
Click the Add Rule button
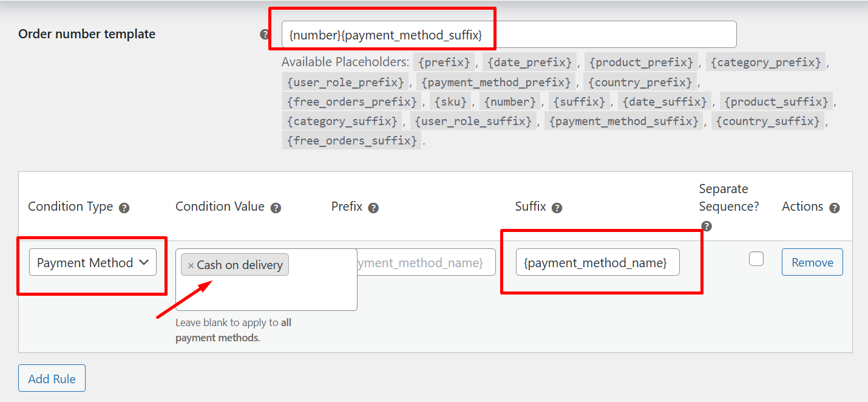(52, 378)
